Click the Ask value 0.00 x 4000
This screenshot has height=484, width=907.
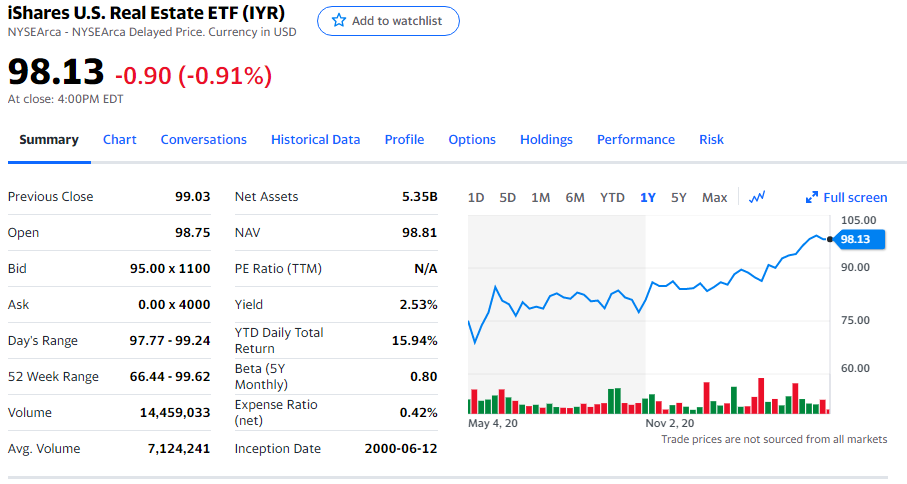174,305
